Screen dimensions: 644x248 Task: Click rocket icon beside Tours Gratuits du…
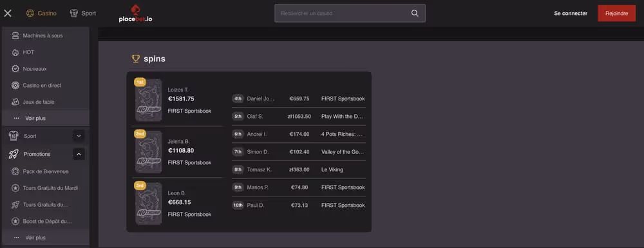tap(15, 204)
